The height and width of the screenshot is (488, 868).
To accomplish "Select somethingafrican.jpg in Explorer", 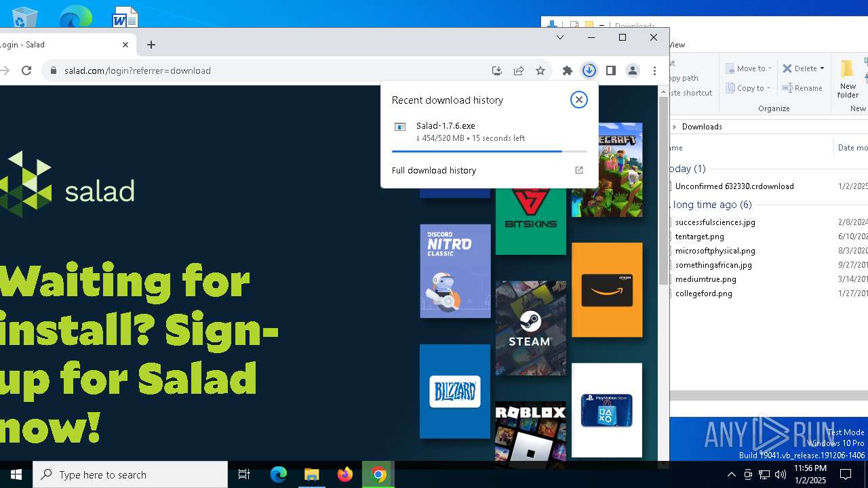I will 713,265.
